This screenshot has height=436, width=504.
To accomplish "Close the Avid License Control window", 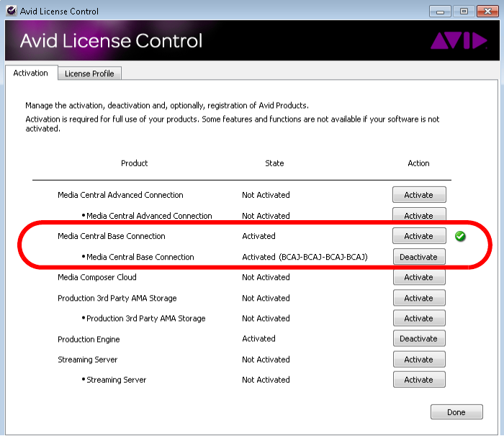I will click(x=487, y=11).
